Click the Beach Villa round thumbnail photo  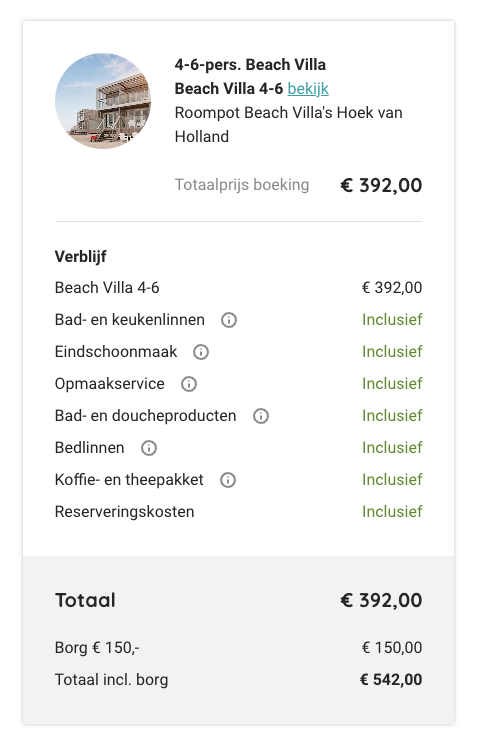pos(103,101)
